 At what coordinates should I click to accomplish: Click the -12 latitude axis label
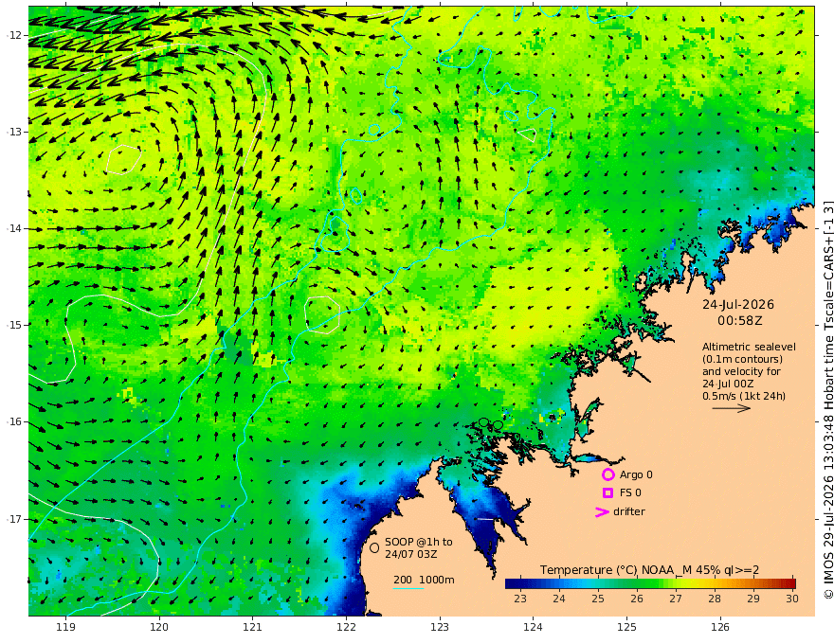click(14, 35)
